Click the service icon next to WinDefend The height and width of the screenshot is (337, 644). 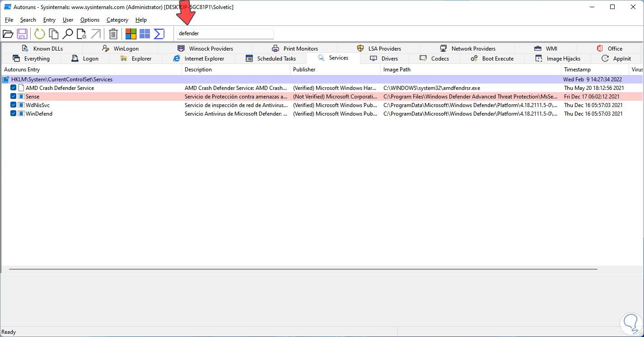(21, 114)
